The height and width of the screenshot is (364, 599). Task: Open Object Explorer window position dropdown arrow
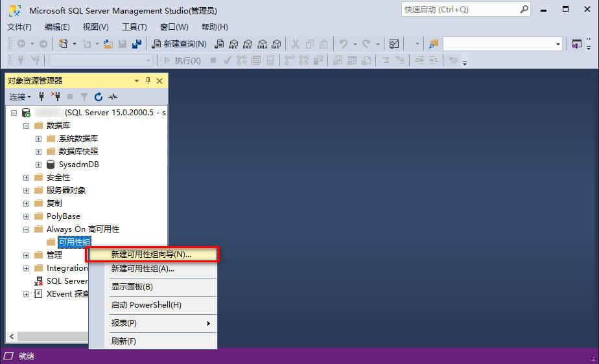pos(137,81)
